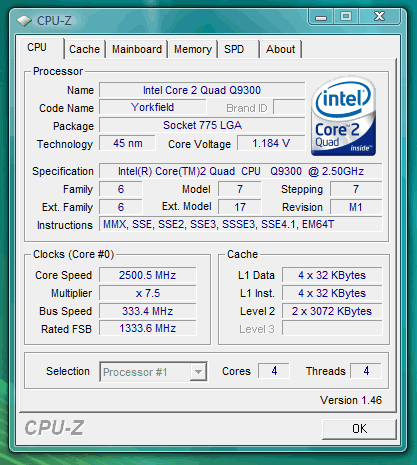Click the Instructions field listing MMX, SSE
The width and height of the screenshot is (417, 465).
click(241, 224)
